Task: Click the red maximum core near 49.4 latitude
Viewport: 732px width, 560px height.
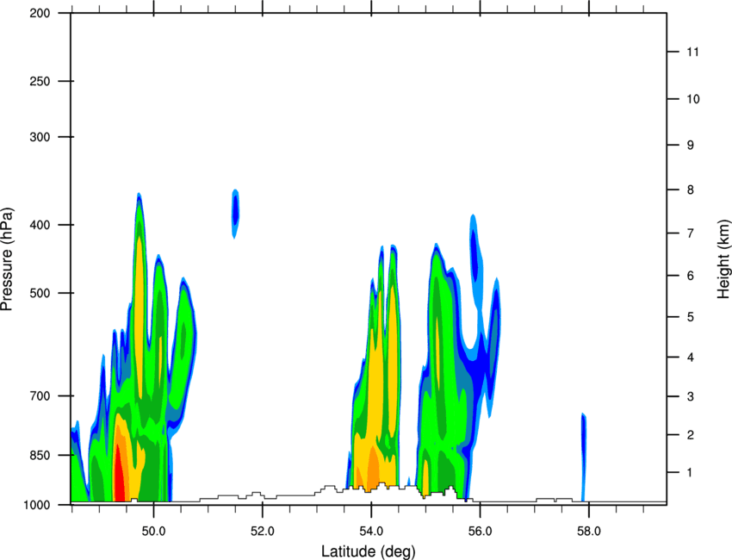Action: [119, 474]
